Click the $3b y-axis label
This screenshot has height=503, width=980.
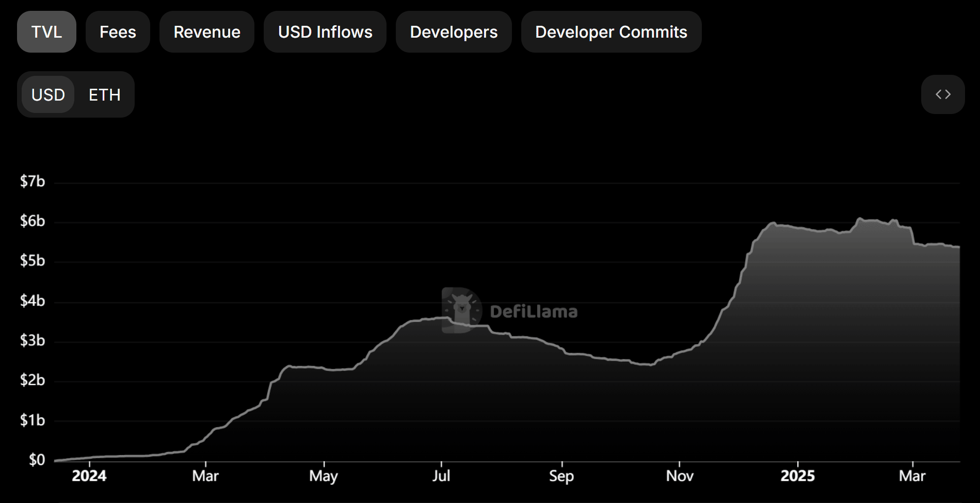click(x=33, y=340)
